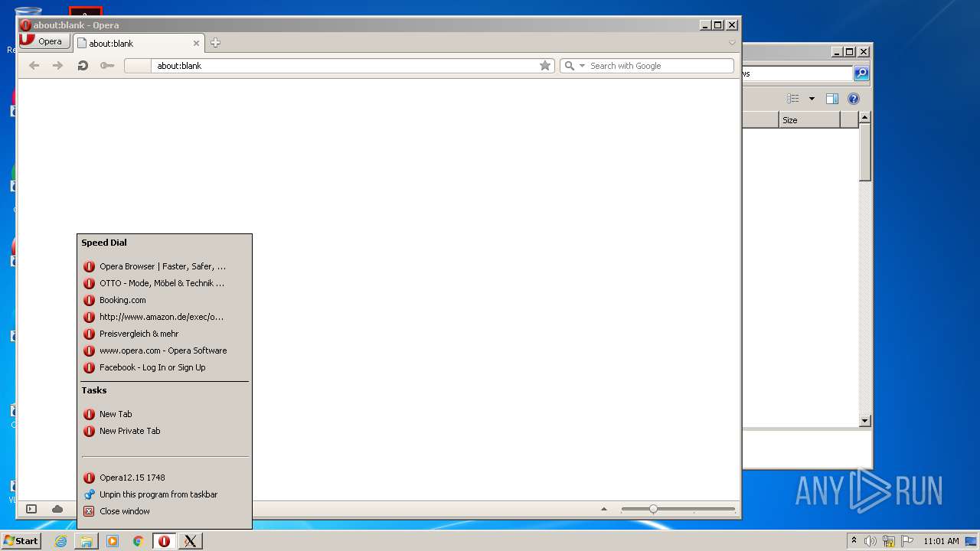Go back with the Back arrow

[34, 66]
